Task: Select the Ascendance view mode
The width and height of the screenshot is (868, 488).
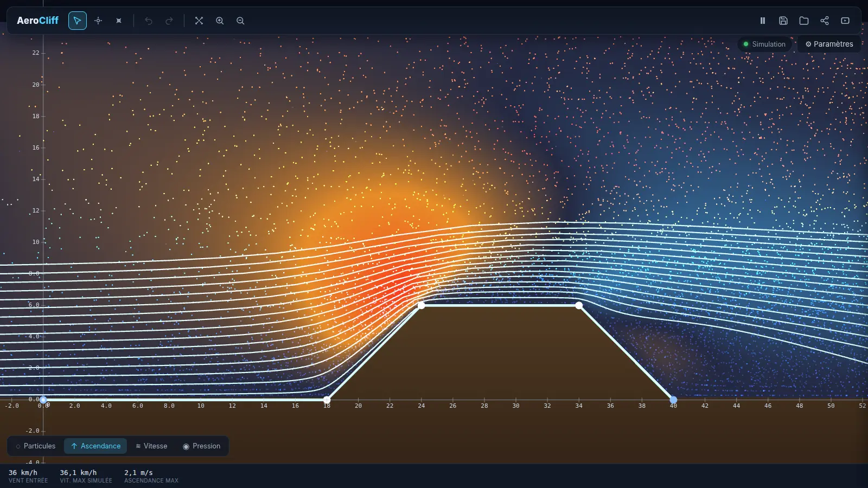Action: (x=95, y=446)
